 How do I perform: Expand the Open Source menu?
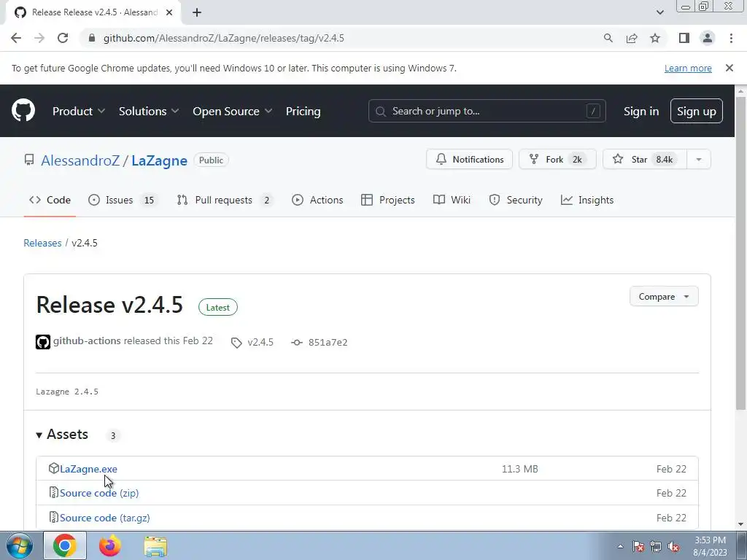pyautogui.click(x=233, y=111)
